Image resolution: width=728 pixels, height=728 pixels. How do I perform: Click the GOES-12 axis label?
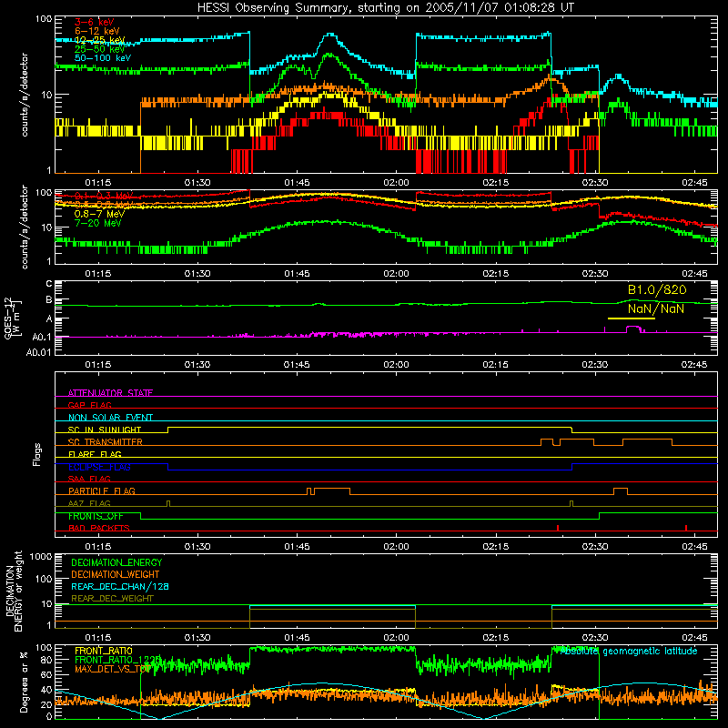[x=13, y=318]
